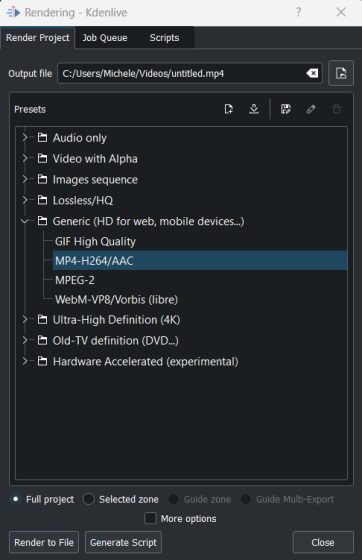Select the MP4-H264/AAC preset
362x560 pixels.
(x=200, y=260)
